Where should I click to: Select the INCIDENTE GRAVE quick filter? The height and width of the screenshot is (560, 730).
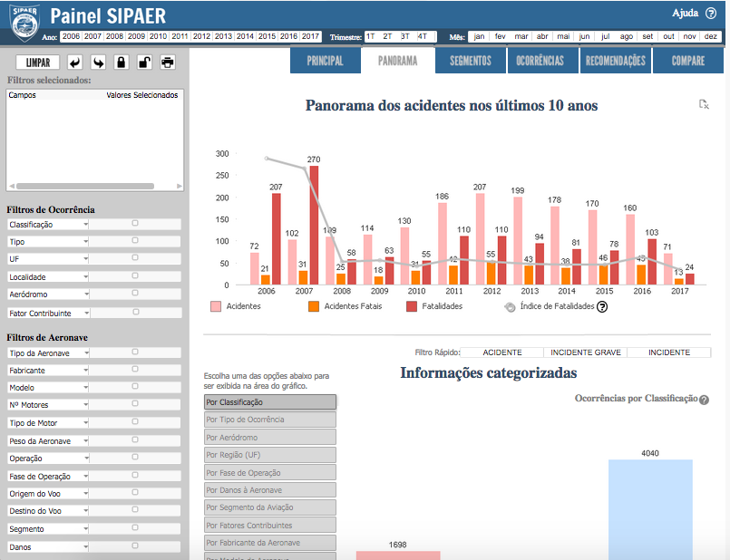[x=585, y=352]
